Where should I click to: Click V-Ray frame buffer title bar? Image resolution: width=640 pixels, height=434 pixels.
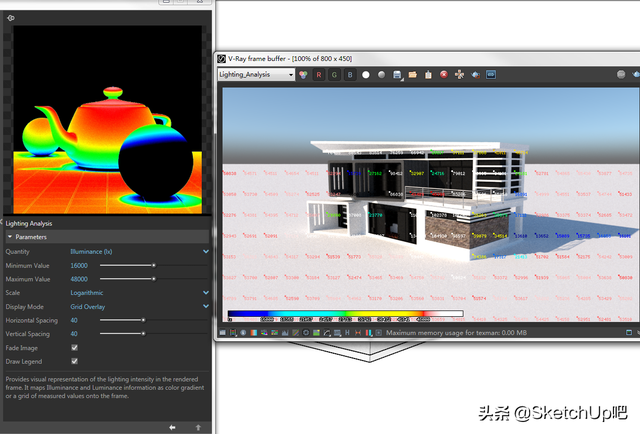pyautogui.click(x=428, y=59)
